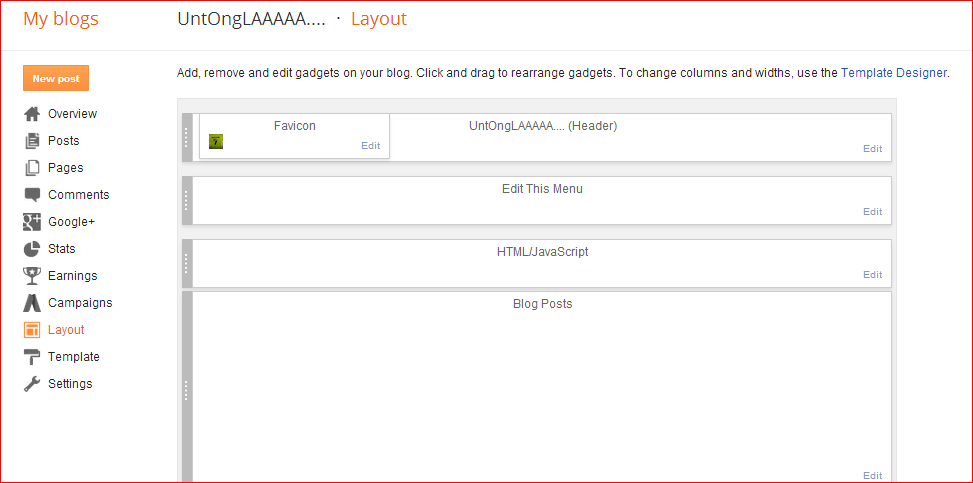Open the Template section
The image size is (973, 483).
tap(74, 357)
